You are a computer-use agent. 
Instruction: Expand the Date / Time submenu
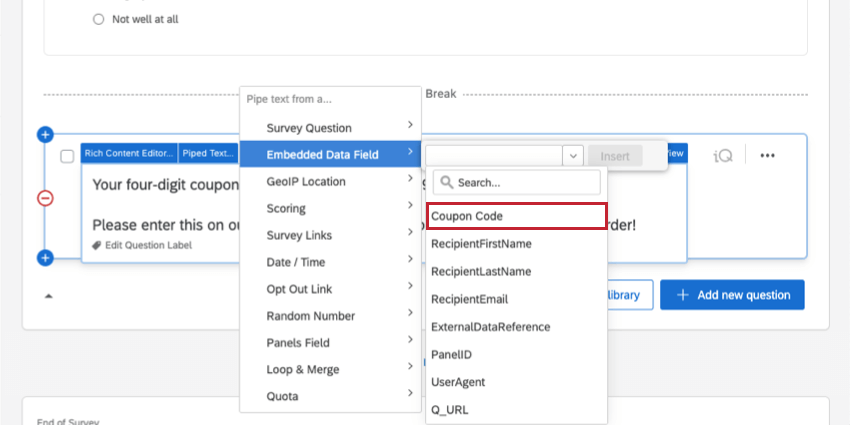[329, 262]
